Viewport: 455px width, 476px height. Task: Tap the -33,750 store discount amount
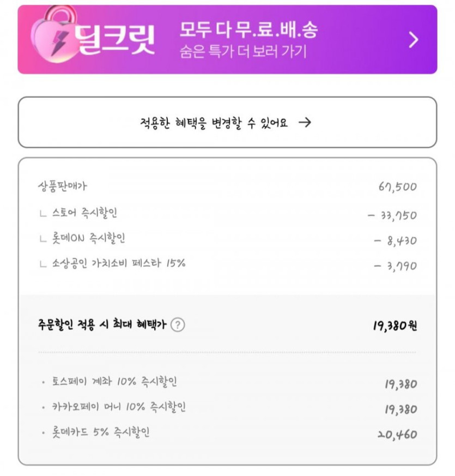click(x=392, y=215)
